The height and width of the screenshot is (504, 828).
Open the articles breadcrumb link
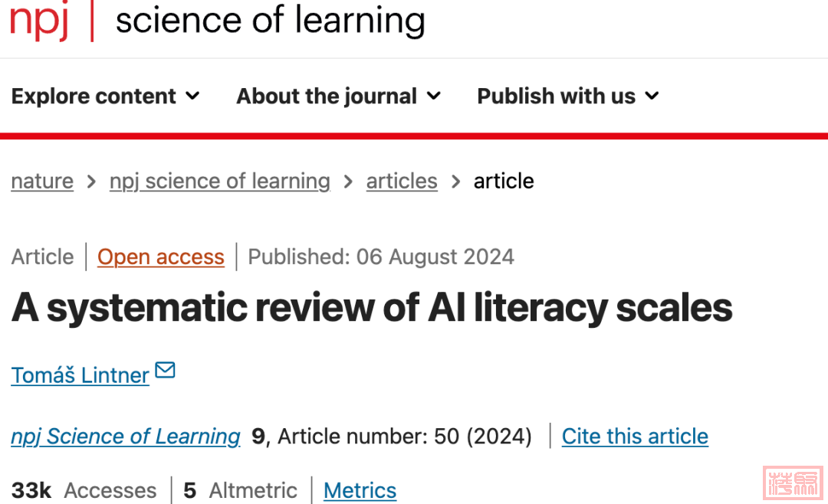pos(402,181)
